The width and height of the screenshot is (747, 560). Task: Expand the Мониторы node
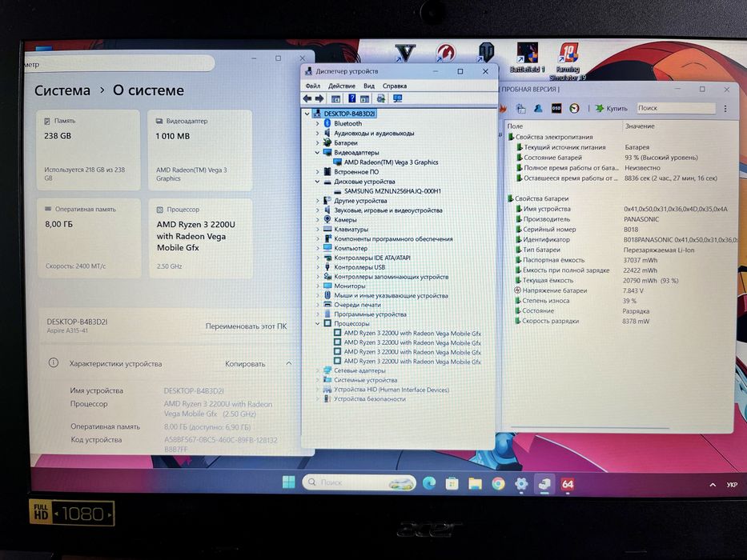(317, 286)
